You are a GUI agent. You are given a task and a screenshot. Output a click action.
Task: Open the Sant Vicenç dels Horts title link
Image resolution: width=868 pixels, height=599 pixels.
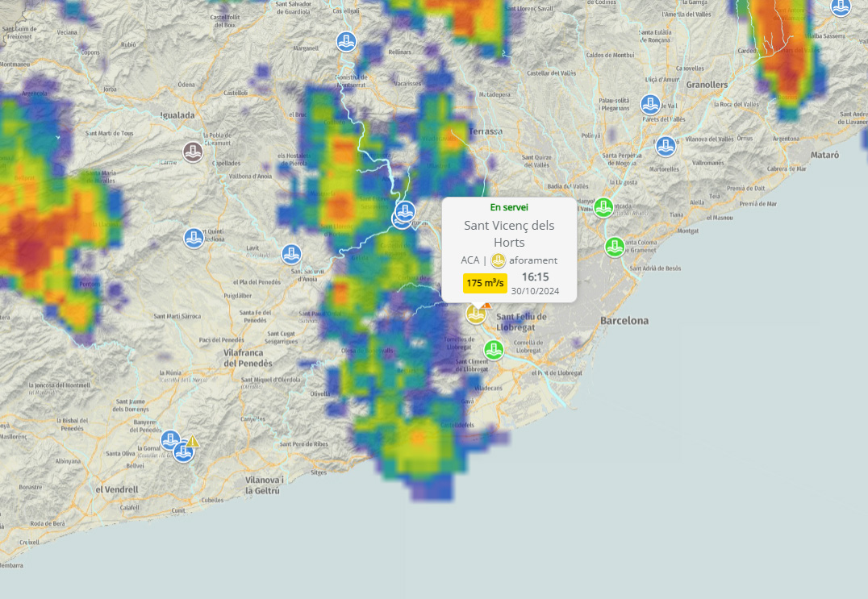click(x=509, y=233)
